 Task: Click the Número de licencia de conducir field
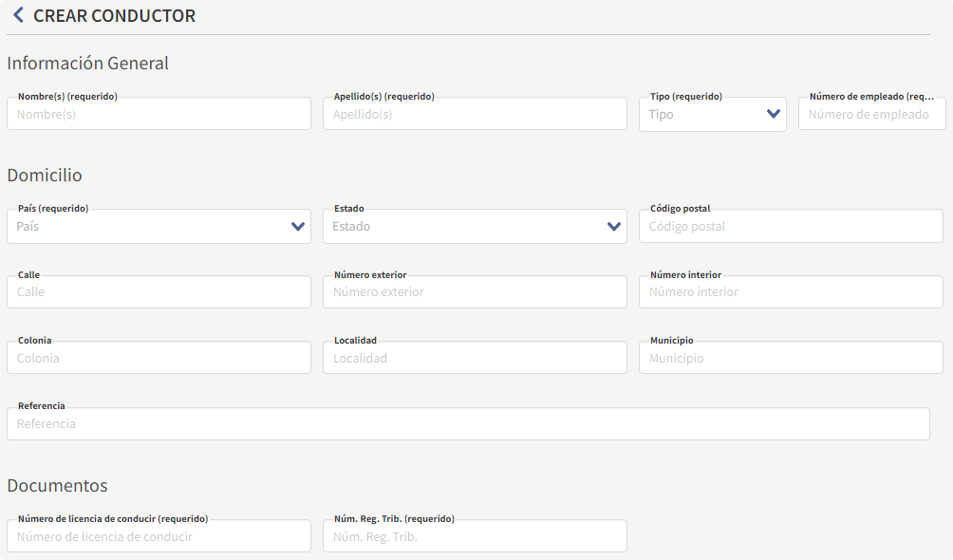[x=159, y=537]
